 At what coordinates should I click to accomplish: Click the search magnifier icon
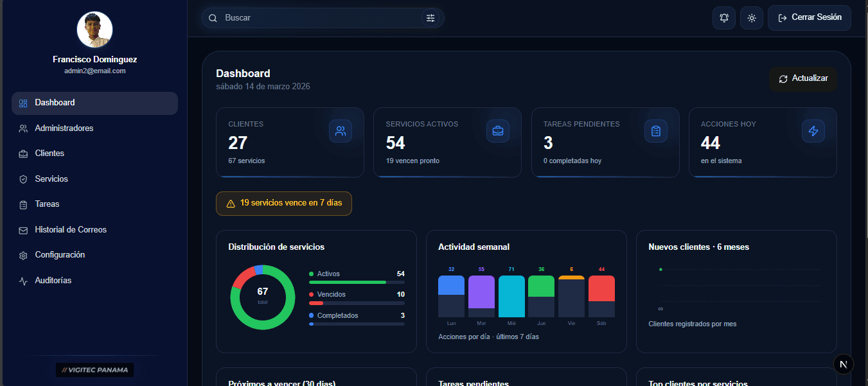click(x=213, y=18)
